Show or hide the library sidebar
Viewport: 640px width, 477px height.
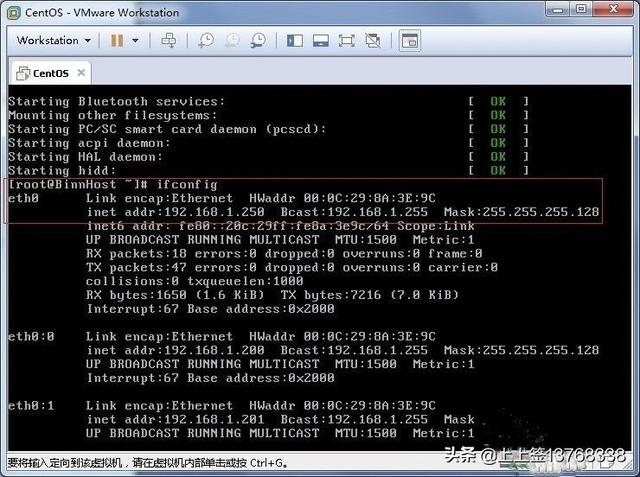295,40
